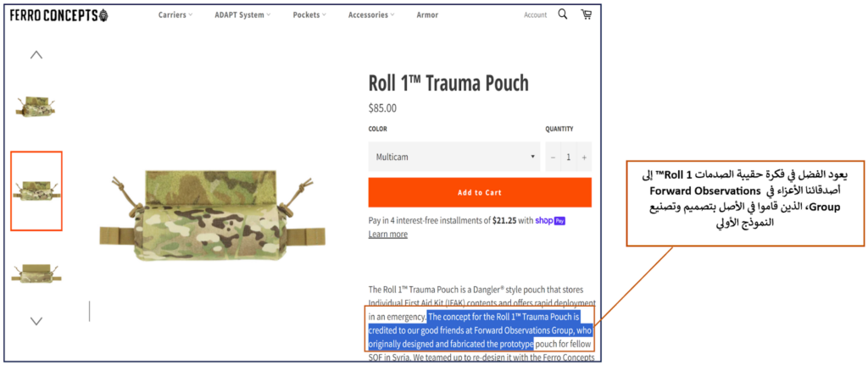Open the search magnifier icon

(x=563, y=14)
